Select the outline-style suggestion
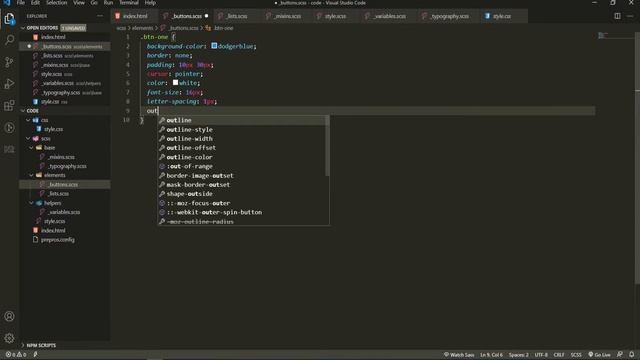The height and width of the screenshot is (360, 640). [x=243, y=129]
